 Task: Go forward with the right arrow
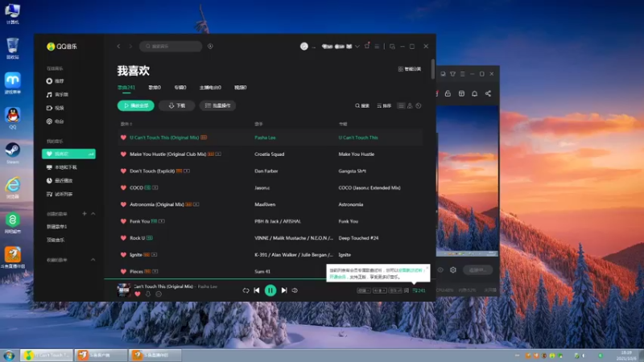click(130, 47)
